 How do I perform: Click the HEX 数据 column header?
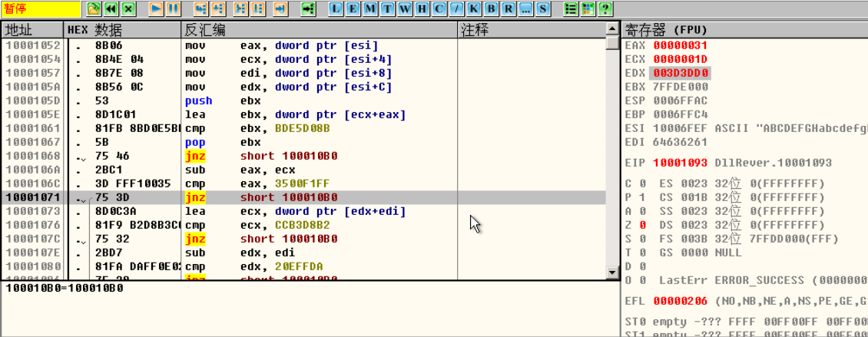tap(123, 30)
